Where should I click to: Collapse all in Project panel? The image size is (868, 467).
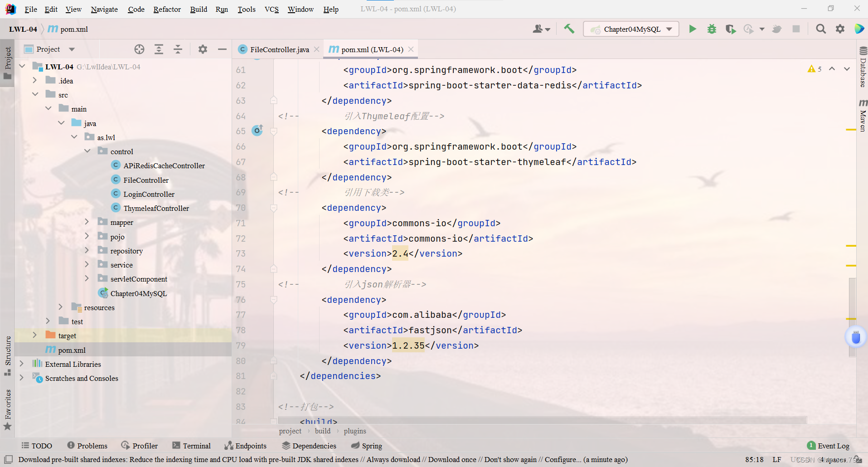pos(178,49)
